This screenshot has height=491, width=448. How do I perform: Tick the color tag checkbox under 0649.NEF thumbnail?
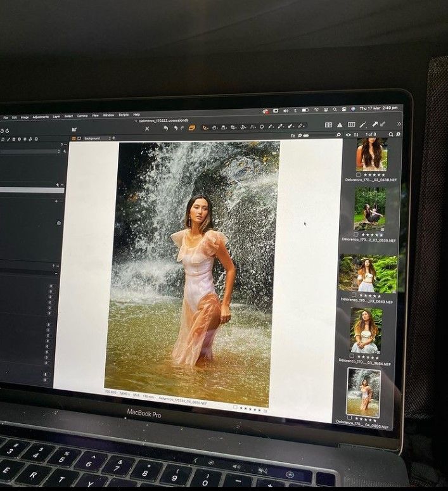coord(354,295)
